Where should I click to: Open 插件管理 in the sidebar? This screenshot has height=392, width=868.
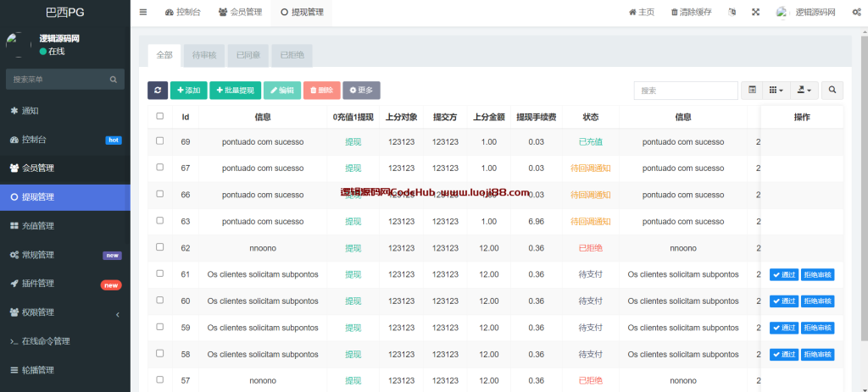(65, 284)
